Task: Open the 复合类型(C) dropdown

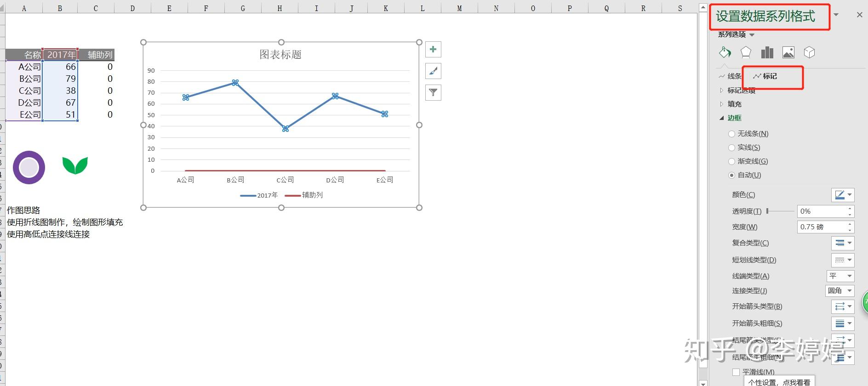Action: (842, 243)
